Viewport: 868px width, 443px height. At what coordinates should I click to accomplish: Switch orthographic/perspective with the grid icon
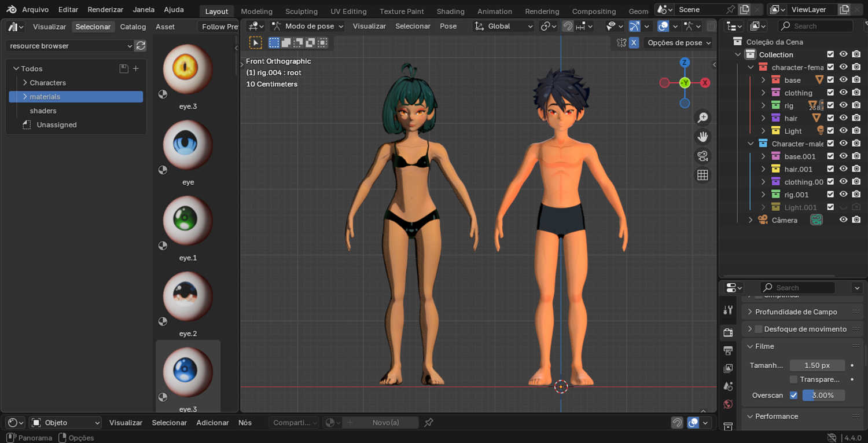(703, 175)
